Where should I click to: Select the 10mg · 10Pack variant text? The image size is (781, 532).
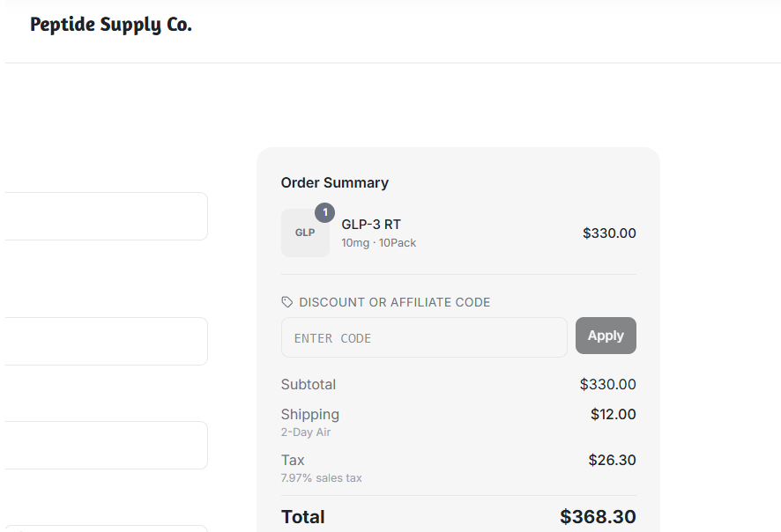tap(378, 243)
